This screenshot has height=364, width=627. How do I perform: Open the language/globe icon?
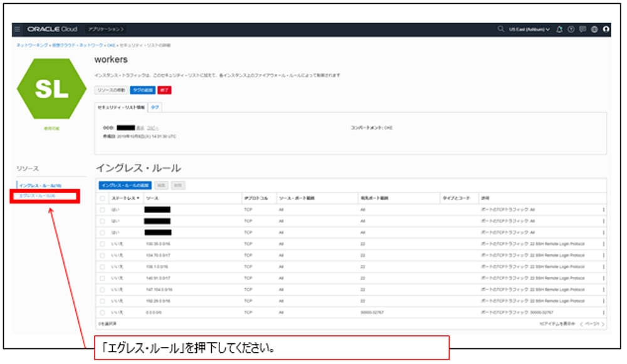(x=594, y=28)
